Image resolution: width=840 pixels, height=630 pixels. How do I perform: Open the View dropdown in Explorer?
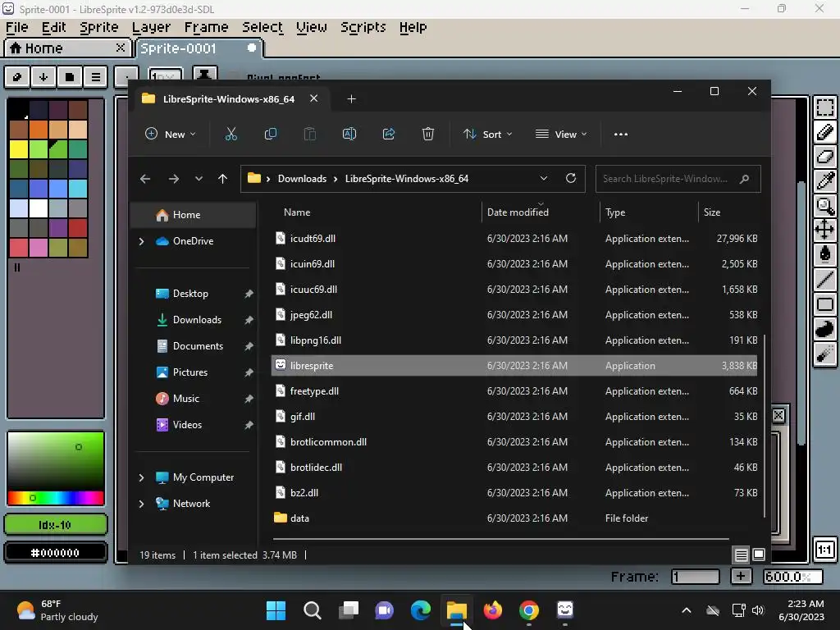pos(561,134)
